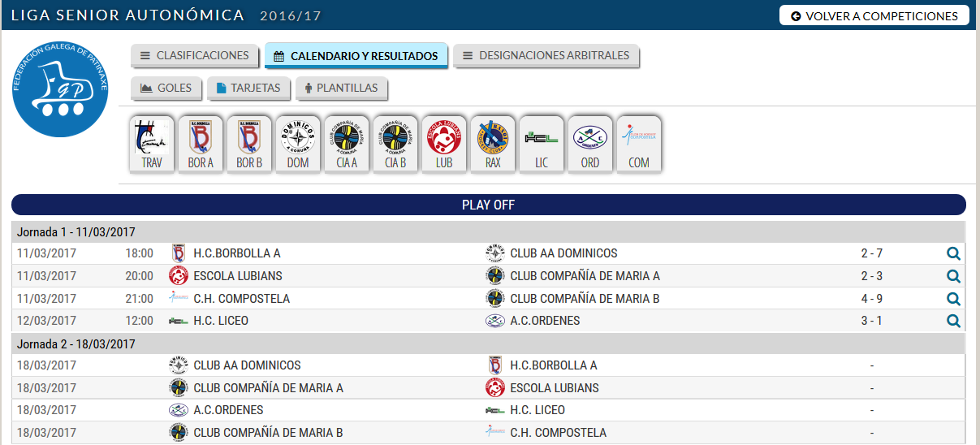
Task: Click the Play Off section header
Action: pos(489,205)
